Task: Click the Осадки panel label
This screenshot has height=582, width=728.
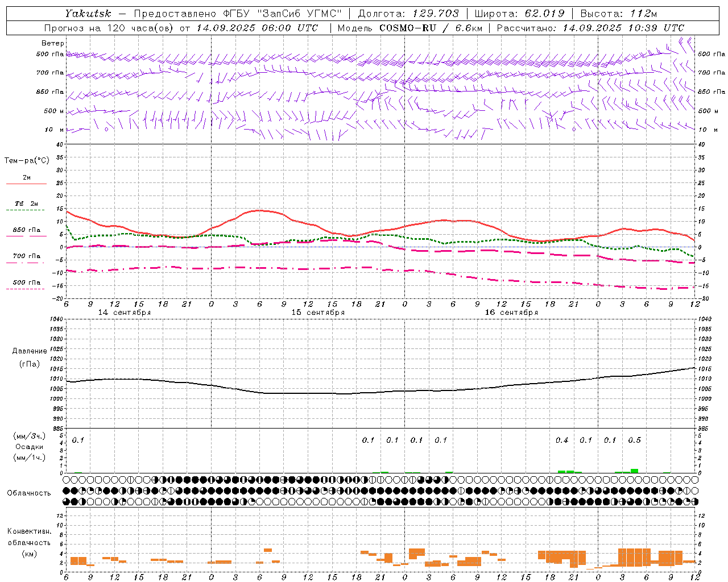Action: tap(29, 447)
